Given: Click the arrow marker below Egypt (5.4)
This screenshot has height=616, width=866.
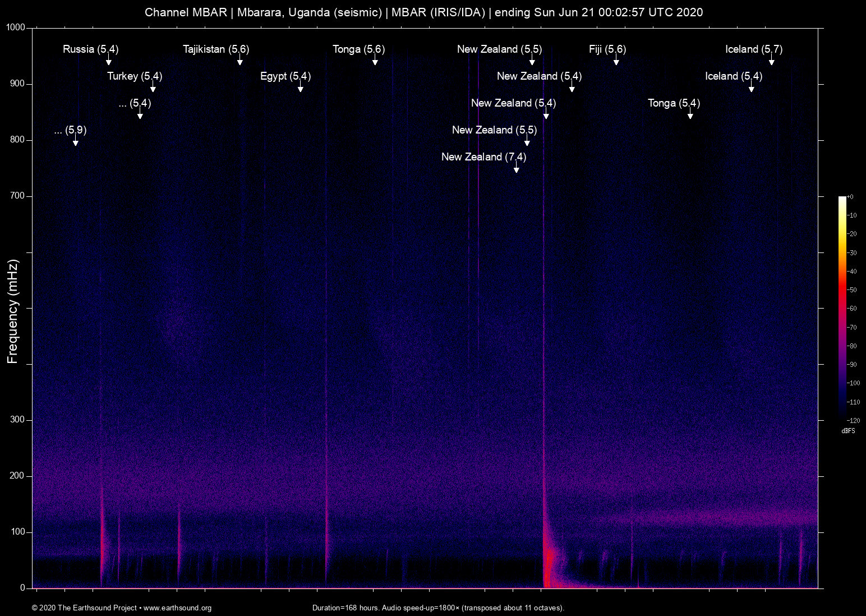Looking at the screenshot, I should pos(301,88).
